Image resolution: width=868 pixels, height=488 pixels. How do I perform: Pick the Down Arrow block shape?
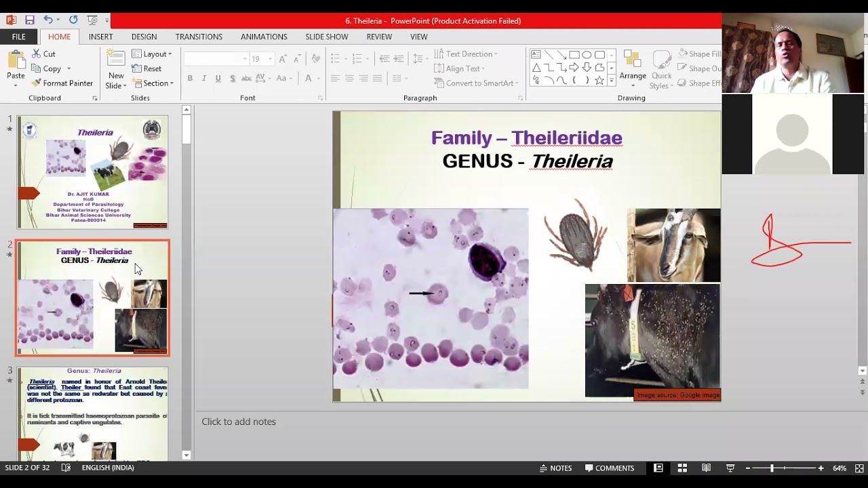tap(587, 68)
